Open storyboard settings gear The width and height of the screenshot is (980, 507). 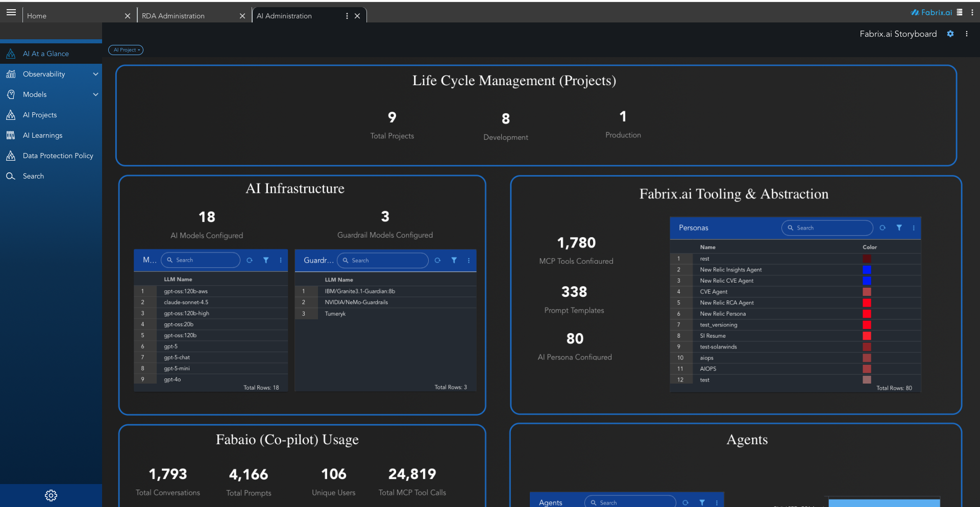pyautogui.click(x=950, y=34)
